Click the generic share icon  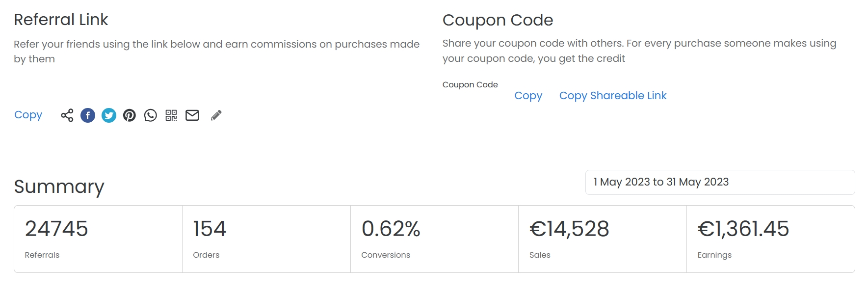pyautogui.click(x=67, y=115)
